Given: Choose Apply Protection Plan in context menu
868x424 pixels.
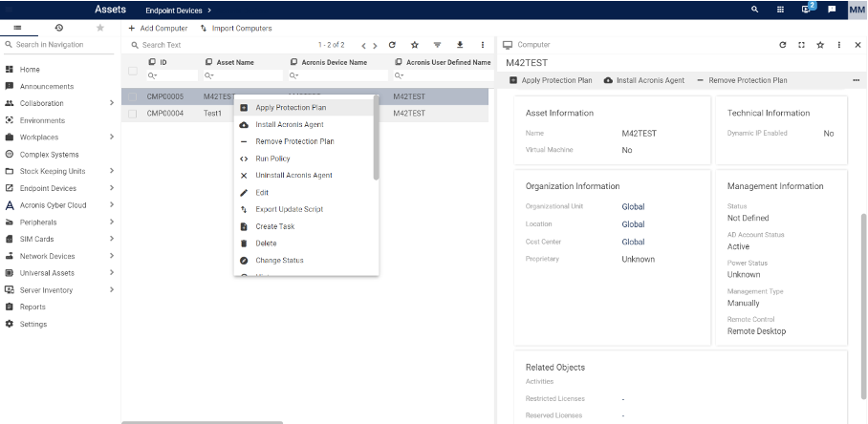Looking at the screenshot, I should point(303,108).
